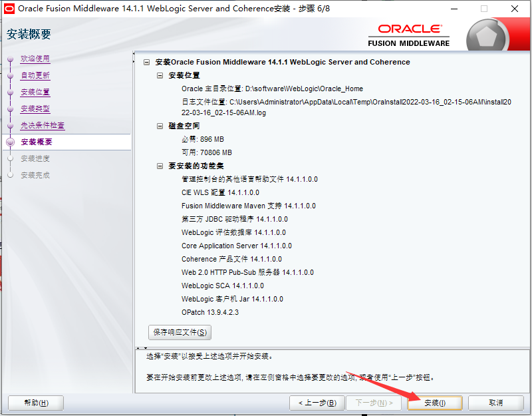Select OPatch 13.9.4.2.3 row
This screenshot has height=416, width=532.
tap(210, 312)
